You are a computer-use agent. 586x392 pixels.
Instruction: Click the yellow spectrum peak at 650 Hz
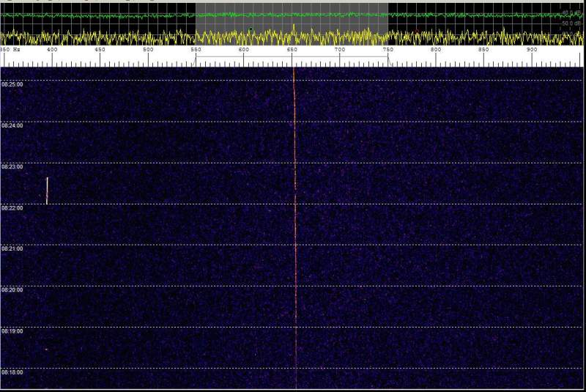coord(293,29)
